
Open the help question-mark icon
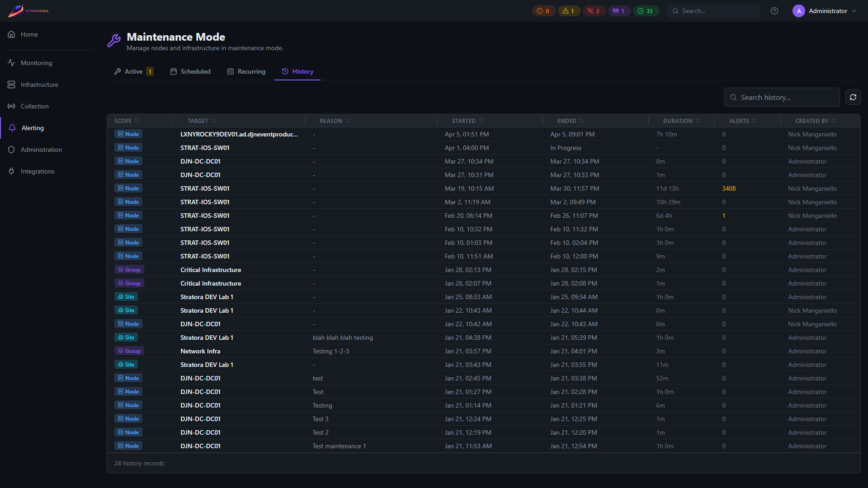point(774,11)
